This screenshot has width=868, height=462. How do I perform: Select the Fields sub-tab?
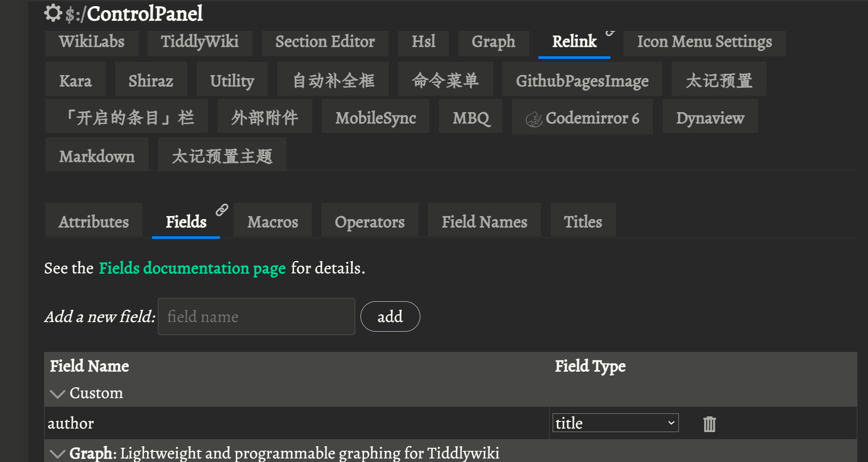tap(186, 221)
